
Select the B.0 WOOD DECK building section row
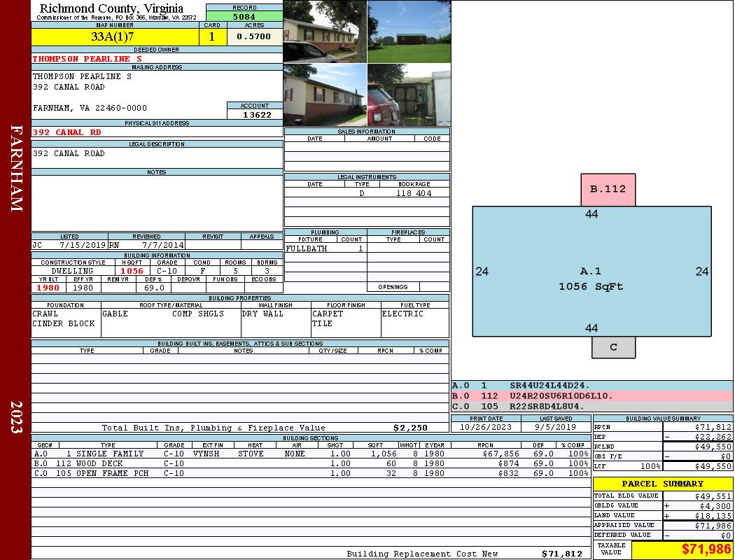pos(311,463)
